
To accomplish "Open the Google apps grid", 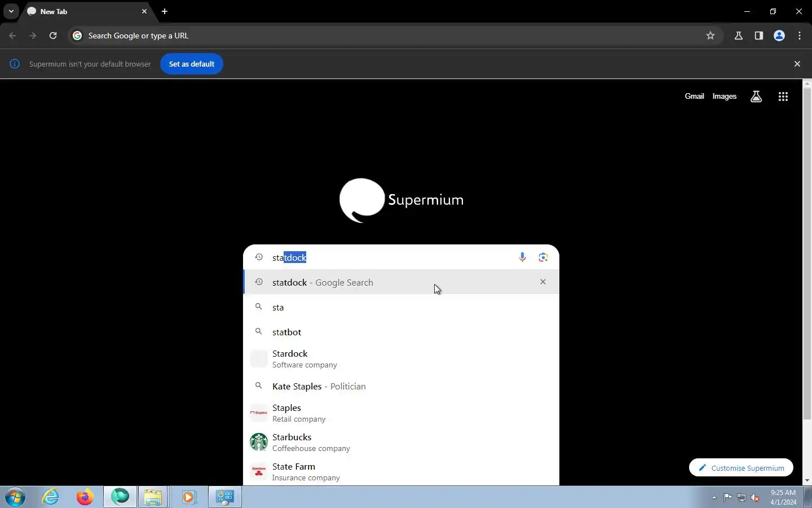I will tap(783, 97).
